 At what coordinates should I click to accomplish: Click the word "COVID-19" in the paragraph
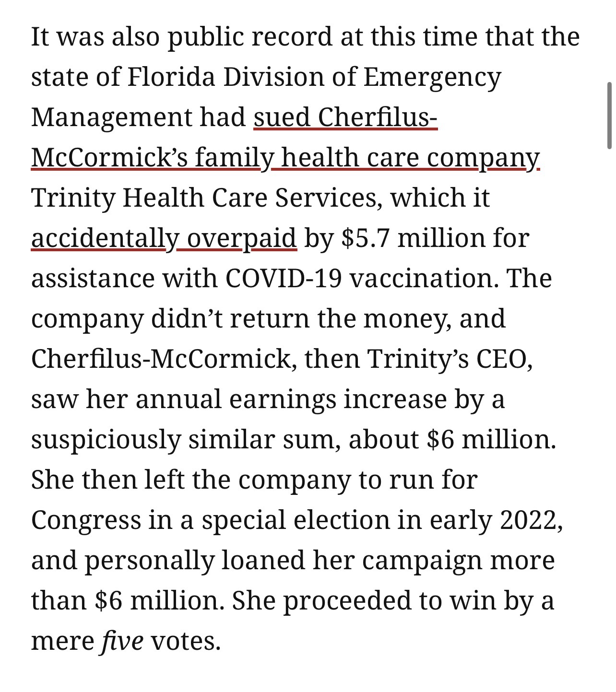tap(283, 279)
